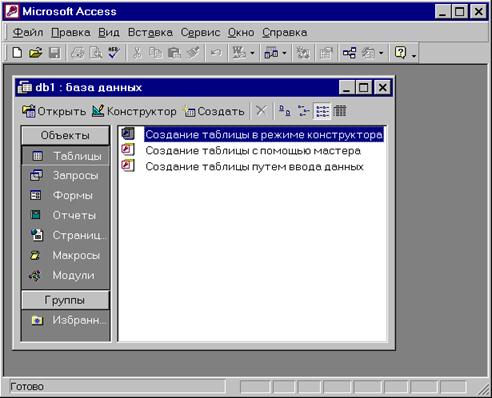Click the db1 database window title icon
This screenshot has width=492, height=398.
[25, 87]
